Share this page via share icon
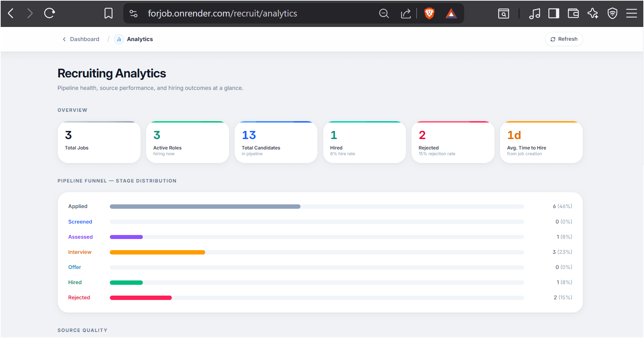644x338 pixels. 406,13
